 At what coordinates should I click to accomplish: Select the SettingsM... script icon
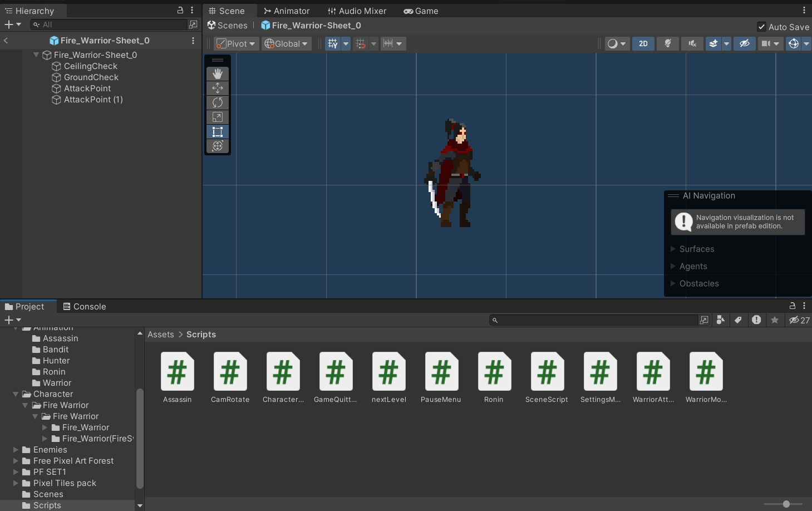click(x=601, y=371)
